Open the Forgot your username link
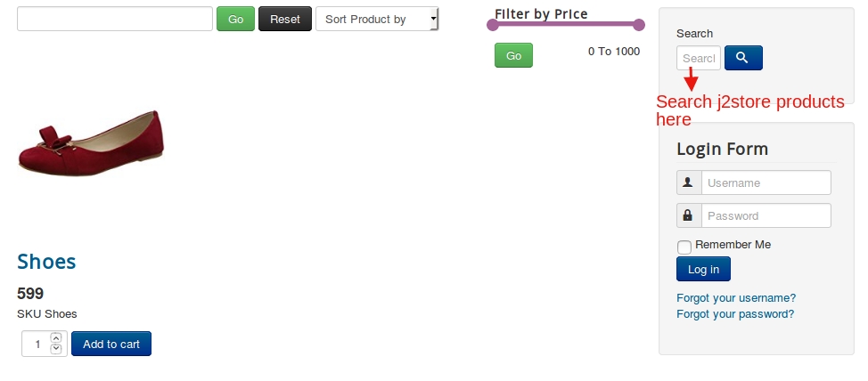 (736, 297)
